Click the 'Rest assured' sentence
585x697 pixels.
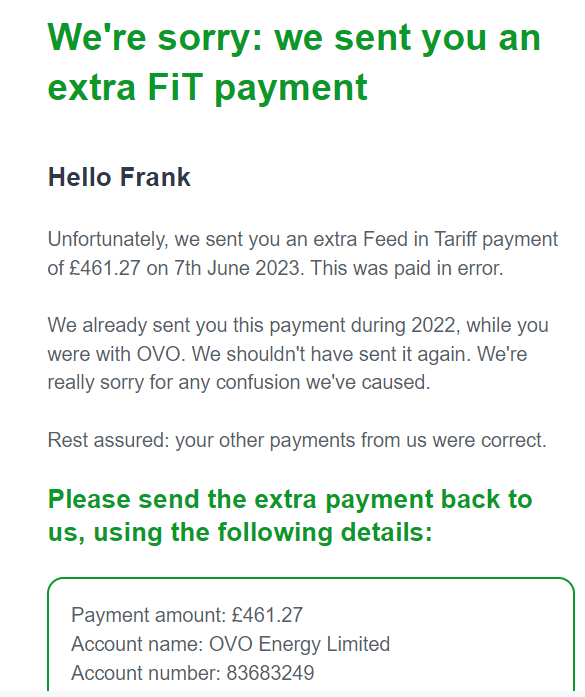(x=297, y=441)
